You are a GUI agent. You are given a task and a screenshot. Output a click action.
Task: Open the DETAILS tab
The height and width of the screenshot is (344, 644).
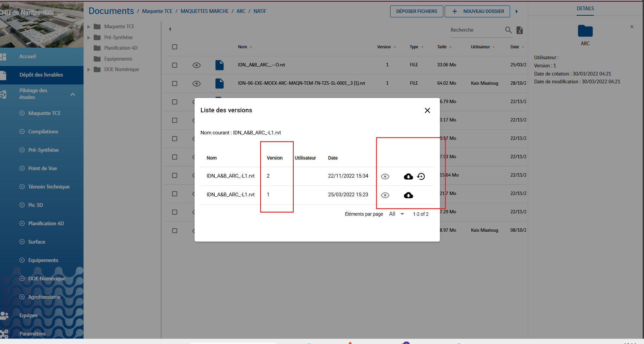585,9
